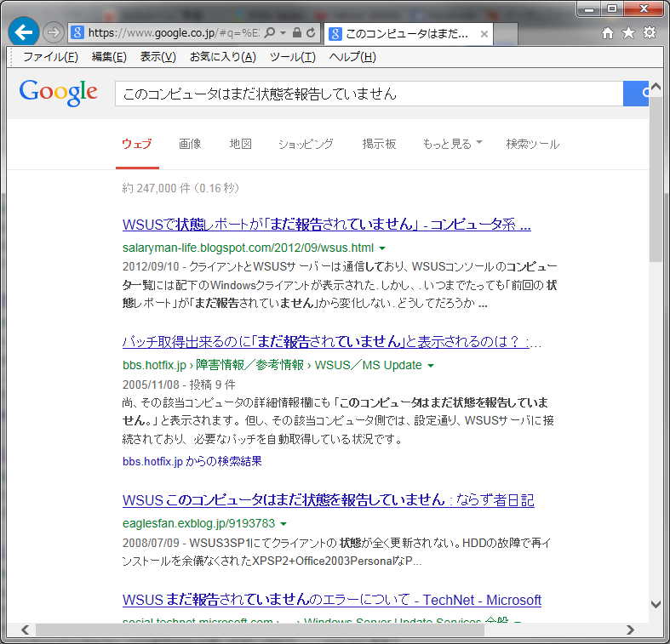The image size is (670, 644).
Task: Open the Home icon in browser toolbar
Action: [x=607, y=33]
